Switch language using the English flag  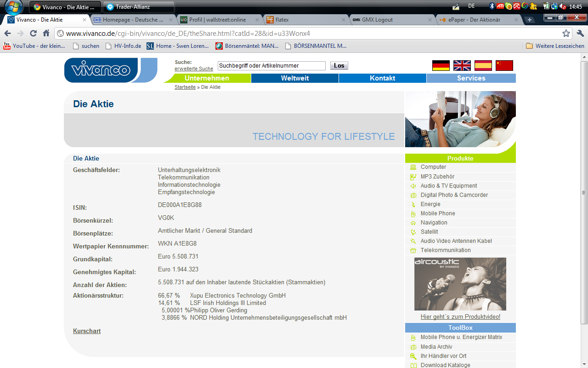click(x=461, y=66)
